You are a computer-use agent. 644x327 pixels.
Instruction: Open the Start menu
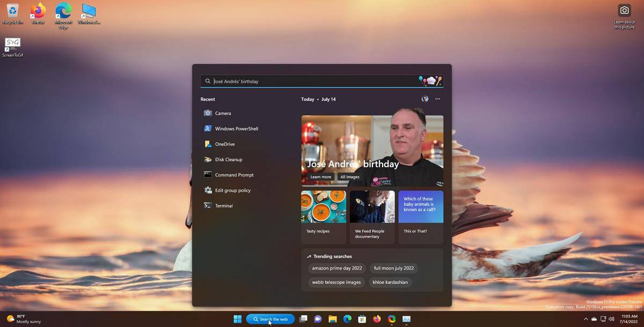[237, 318]
